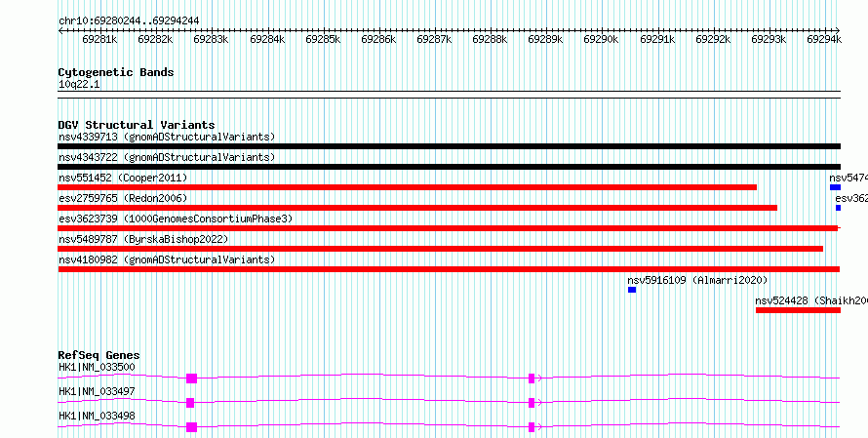Click the blue bar under the nsv5474 label
Image resolution: width=868 pixels, height=438 pixels.
836,187
